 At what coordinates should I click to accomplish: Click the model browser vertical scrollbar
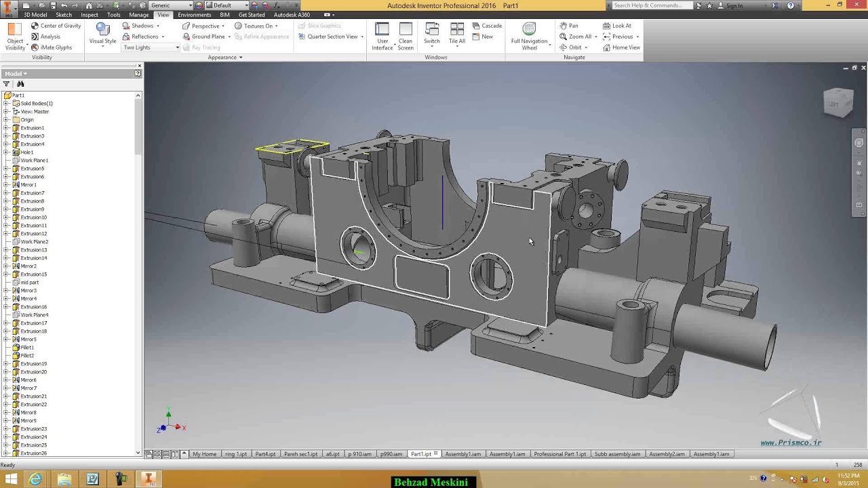click(x=138, y=126)
